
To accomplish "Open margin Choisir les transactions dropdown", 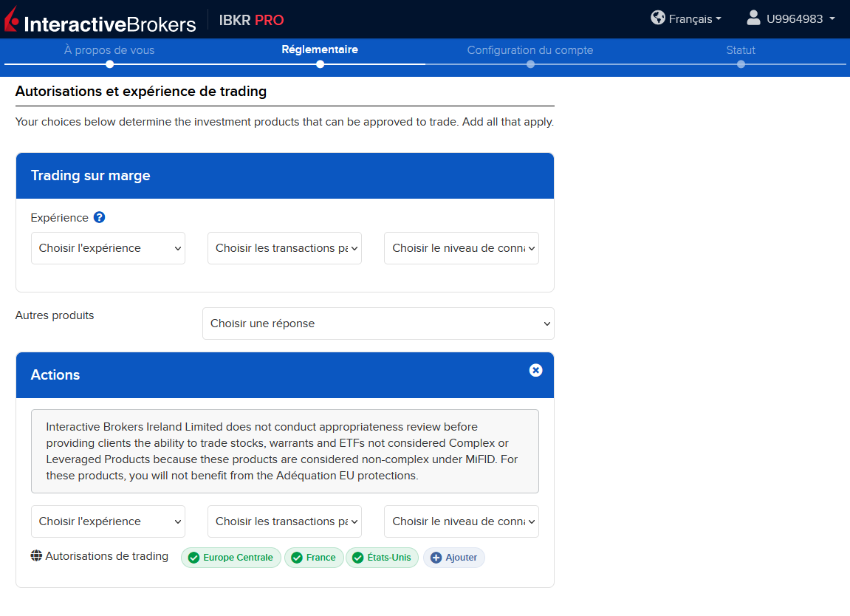I will pos(284,248).
